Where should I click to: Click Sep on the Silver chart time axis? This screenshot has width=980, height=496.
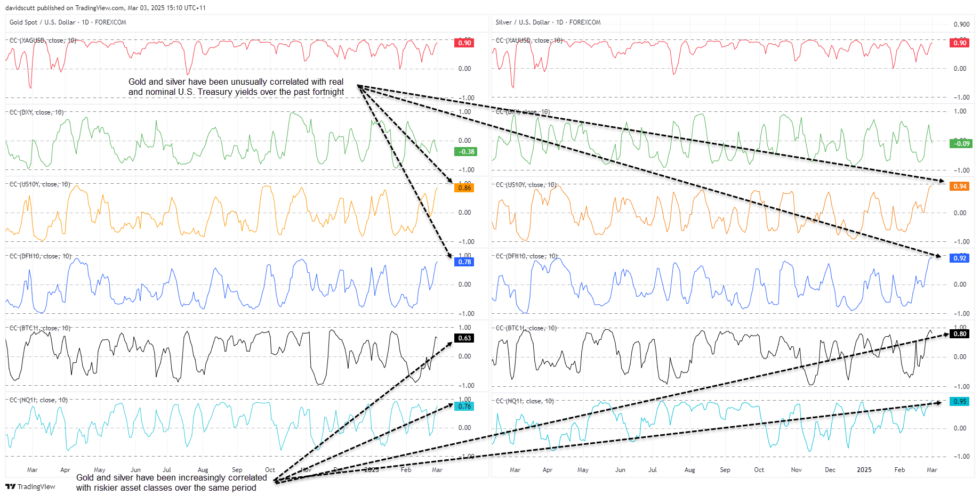[725, 470]
